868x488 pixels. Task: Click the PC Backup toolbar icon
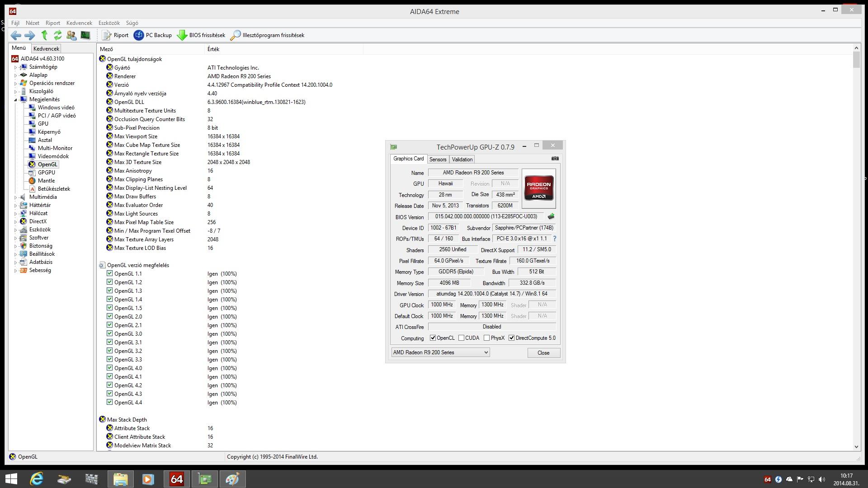click(139, 35)
